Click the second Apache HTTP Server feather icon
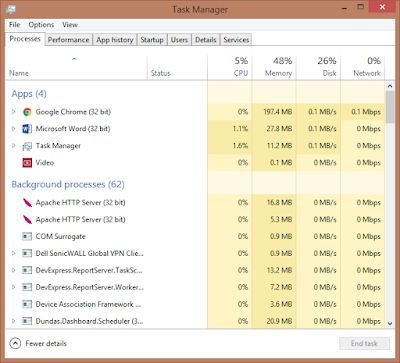 pyautogui.click(x=27, y=220)
